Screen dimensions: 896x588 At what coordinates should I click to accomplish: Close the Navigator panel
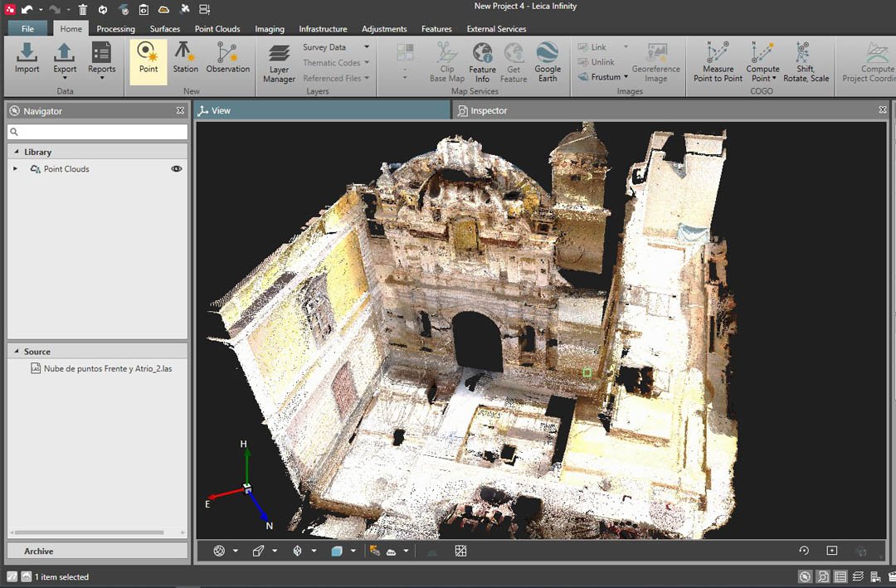click(181, 110)
